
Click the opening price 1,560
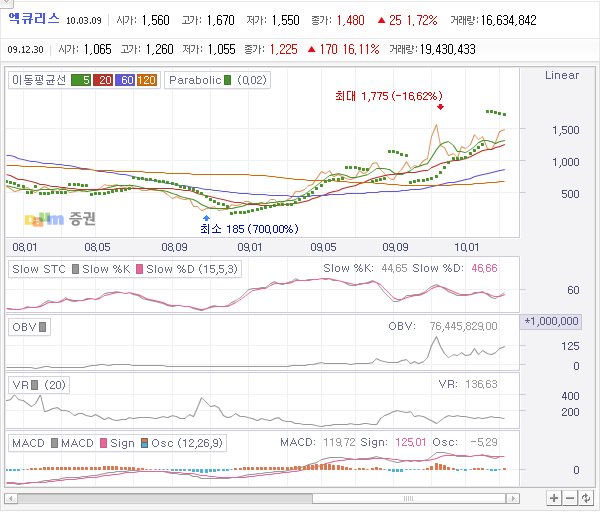(155, 20)
